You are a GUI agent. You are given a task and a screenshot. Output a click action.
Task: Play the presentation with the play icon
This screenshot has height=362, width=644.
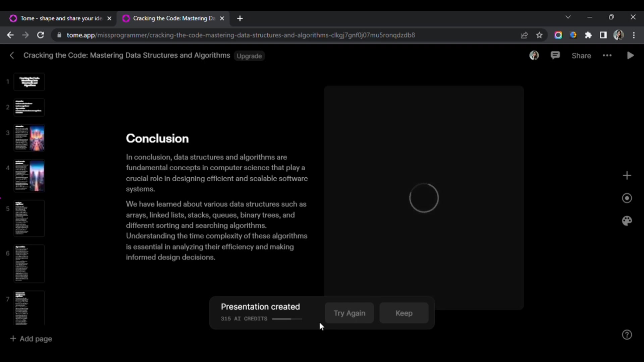[x=630, y=56]
